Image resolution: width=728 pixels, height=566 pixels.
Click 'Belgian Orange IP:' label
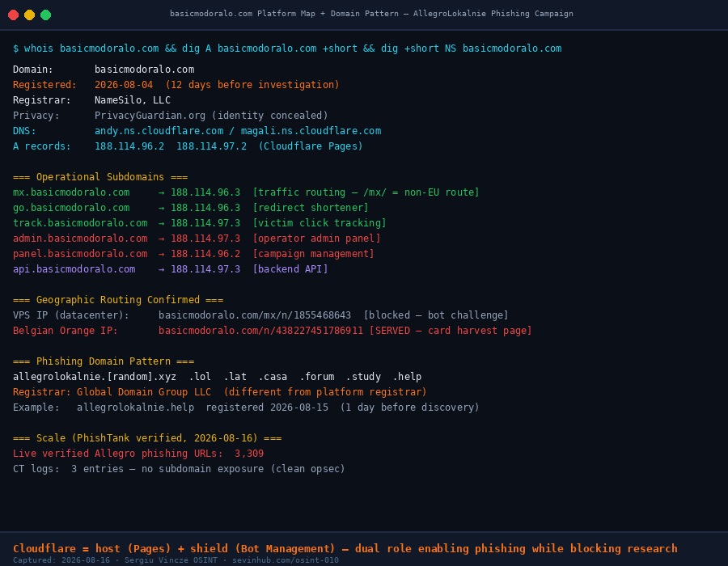coord(66,331)
